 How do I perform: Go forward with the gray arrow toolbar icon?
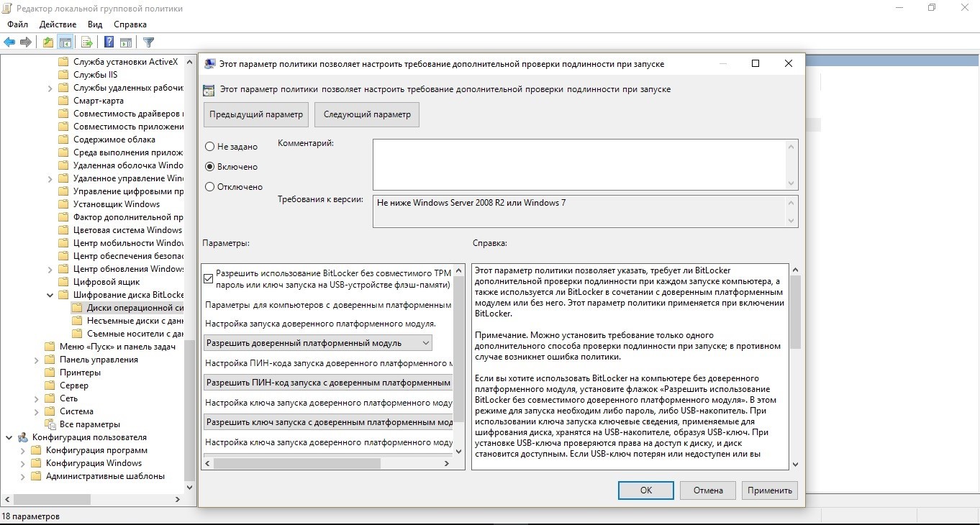click(x=26, y=42)
